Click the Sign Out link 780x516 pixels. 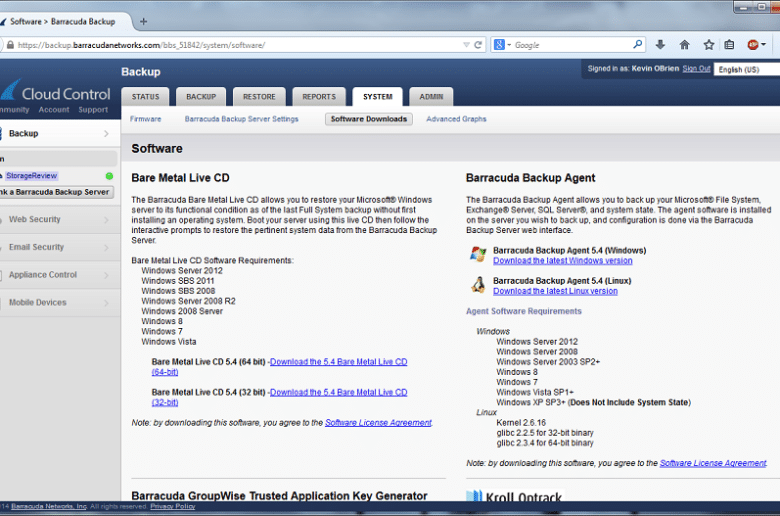696,68
